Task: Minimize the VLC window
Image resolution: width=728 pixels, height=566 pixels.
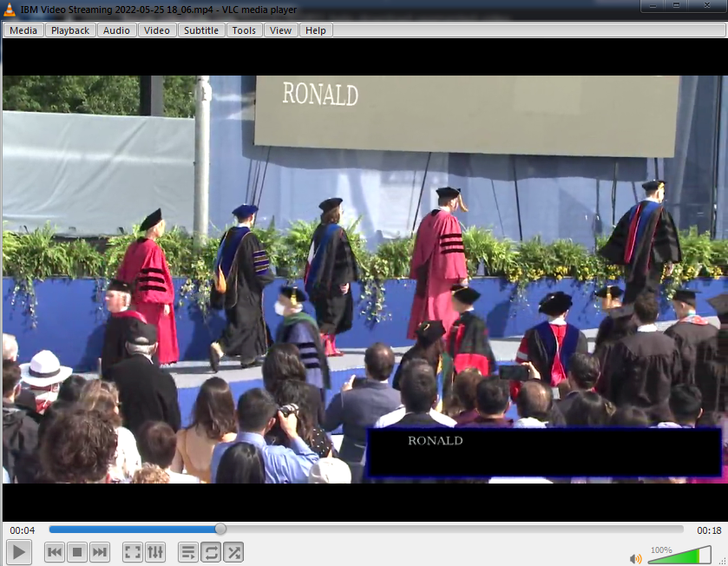Action: [x=653, y=5]
